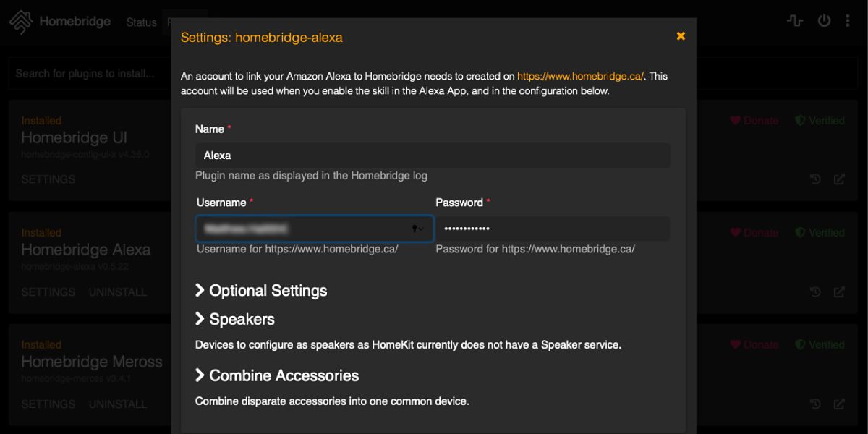
Task: Open the Status tab
Action: 141,22
